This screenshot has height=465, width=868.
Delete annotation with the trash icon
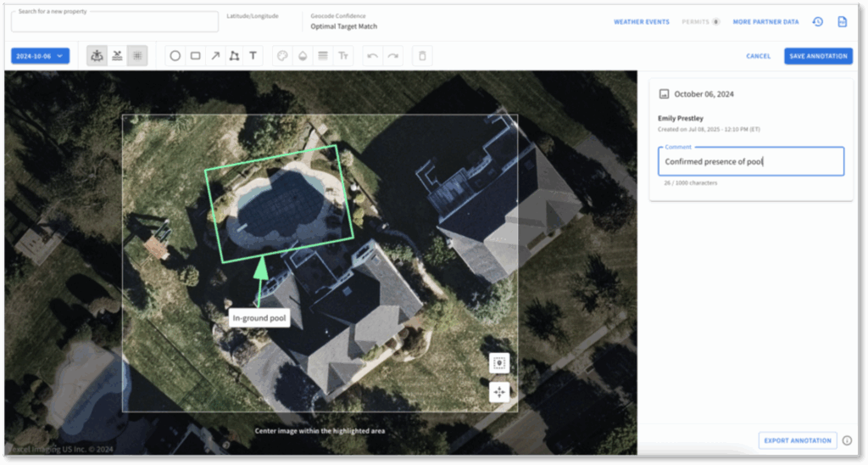[422, 56]
